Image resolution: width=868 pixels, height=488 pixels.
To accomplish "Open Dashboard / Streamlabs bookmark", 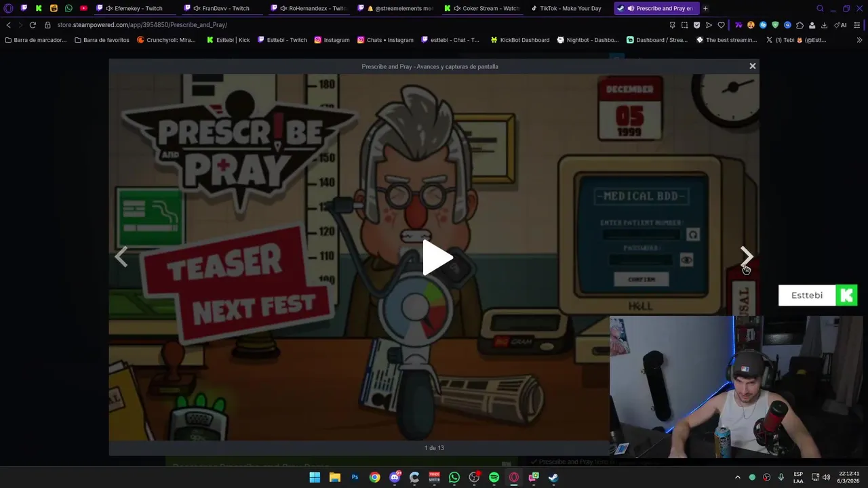I will click(x=657, y=40).
